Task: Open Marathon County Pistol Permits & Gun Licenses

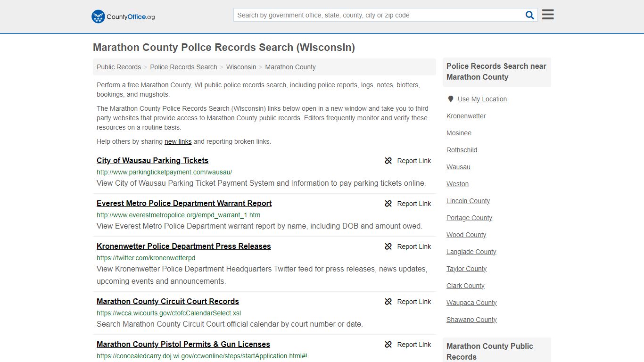Action: 183,344
